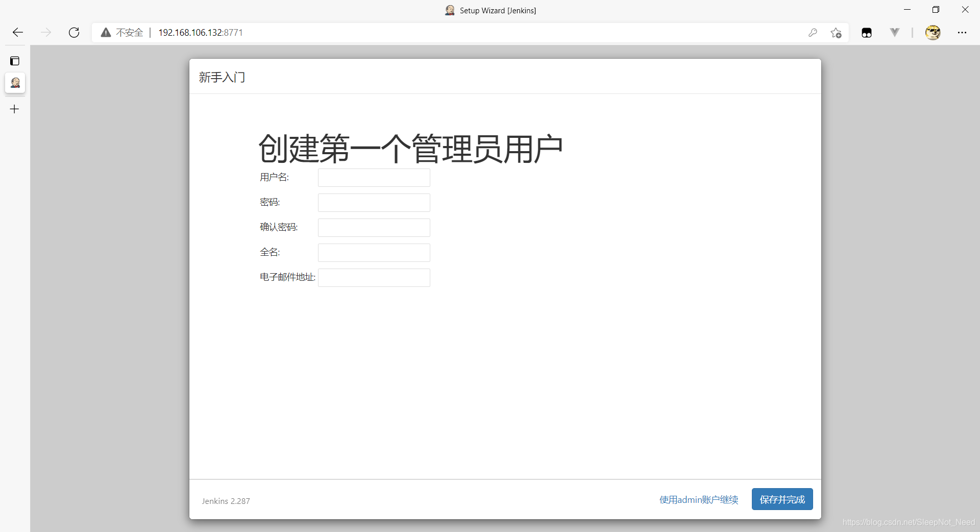Close the browser window
This screenshot has height=532, width=980.
click(x=965, y=10)
